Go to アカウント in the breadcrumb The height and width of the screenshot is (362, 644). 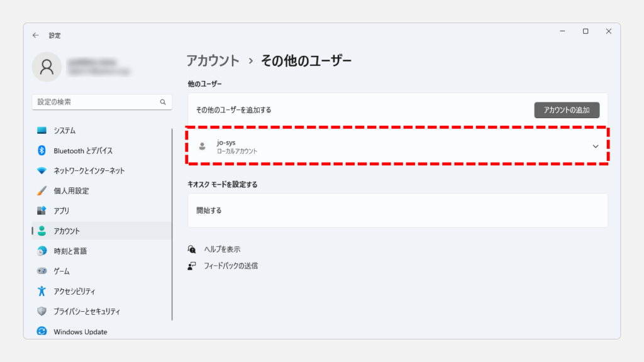(213, 61)
